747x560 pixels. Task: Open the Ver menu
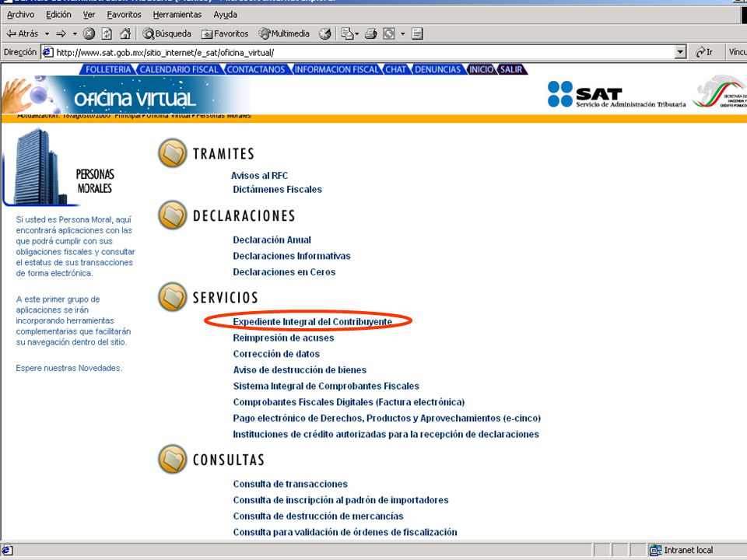click(x=89, y=15)
